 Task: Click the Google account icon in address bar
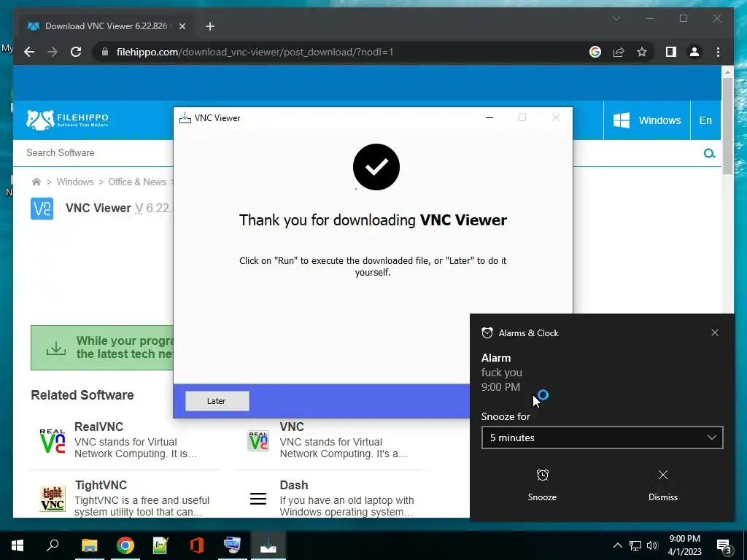(x=595, y=52)
